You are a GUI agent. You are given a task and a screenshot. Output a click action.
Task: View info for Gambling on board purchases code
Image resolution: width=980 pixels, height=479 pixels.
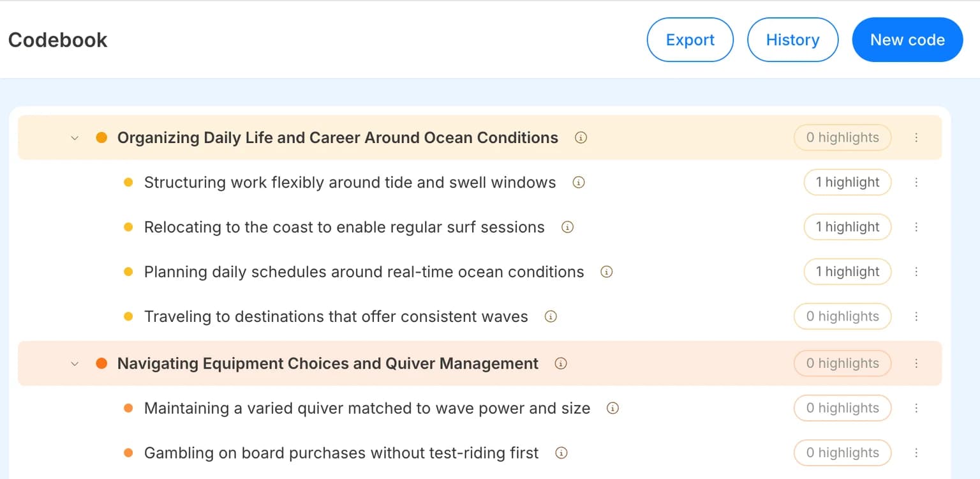pyautogui.click(x=561, y=453)
